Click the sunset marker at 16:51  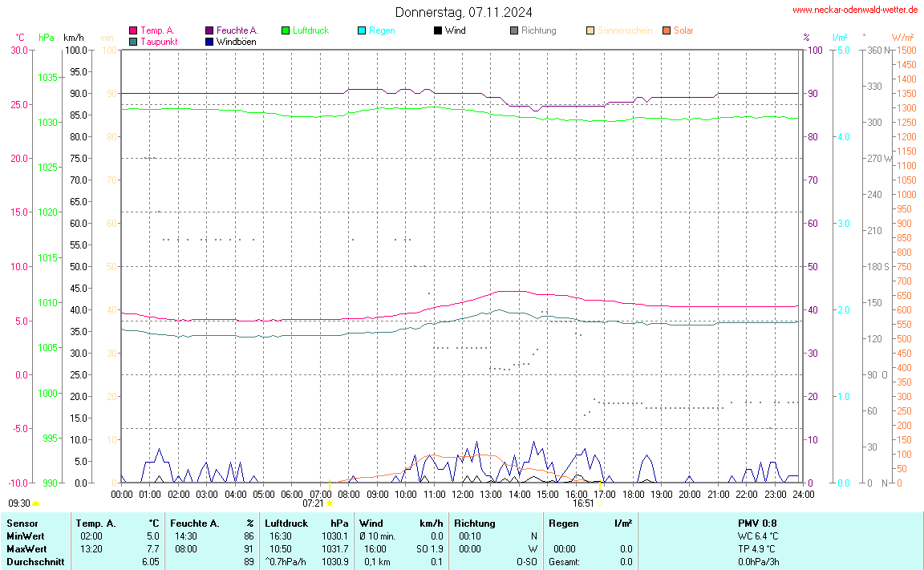pyautogui.click(x=600, y=503)
